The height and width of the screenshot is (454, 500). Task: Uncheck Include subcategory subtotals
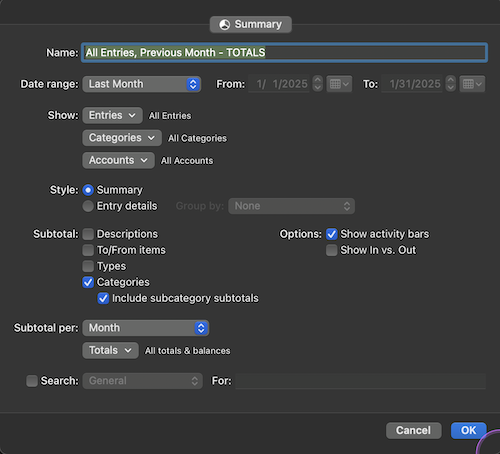click(x=103, y=298)
